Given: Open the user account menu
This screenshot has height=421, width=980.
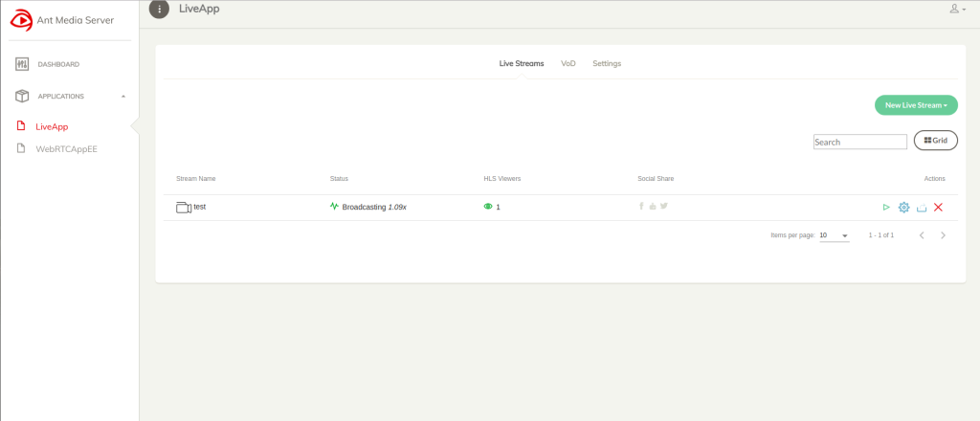Looking at the screenshot, I should tap(954, 9).
